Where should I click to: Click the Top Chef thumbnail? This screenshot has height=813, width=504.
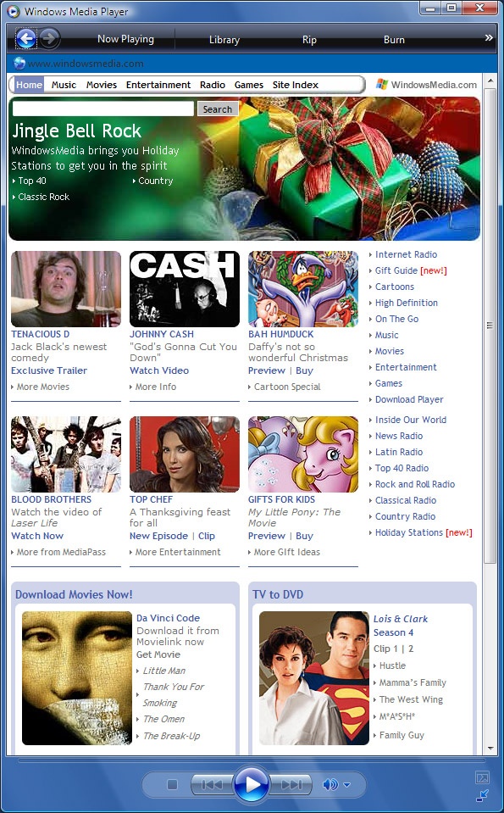[185, 454]
